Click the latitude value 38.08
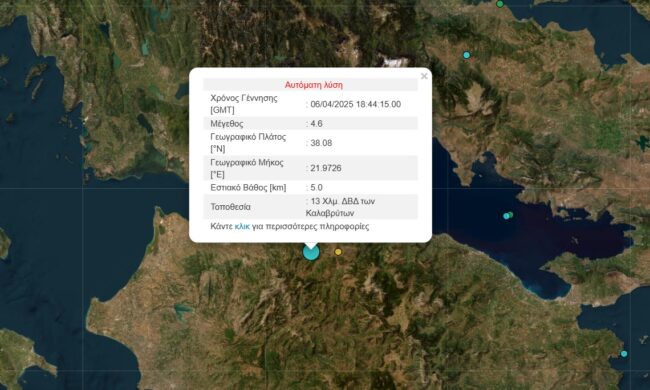 click(321, 143)
